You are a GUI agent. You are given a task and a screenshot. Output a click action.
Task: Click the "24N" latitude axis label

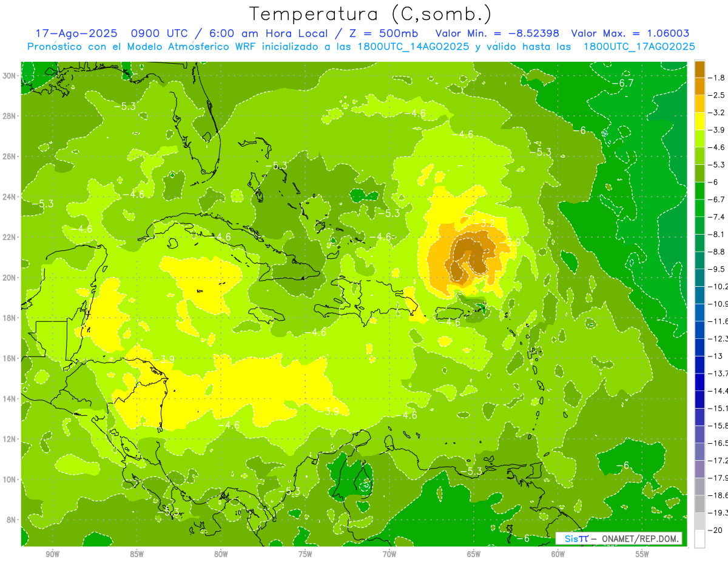[9, 196]
